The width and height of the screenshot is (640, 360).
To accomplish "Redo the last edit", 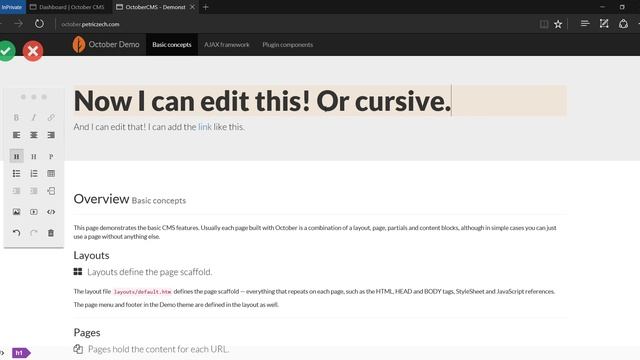I will tap(33, 233).
